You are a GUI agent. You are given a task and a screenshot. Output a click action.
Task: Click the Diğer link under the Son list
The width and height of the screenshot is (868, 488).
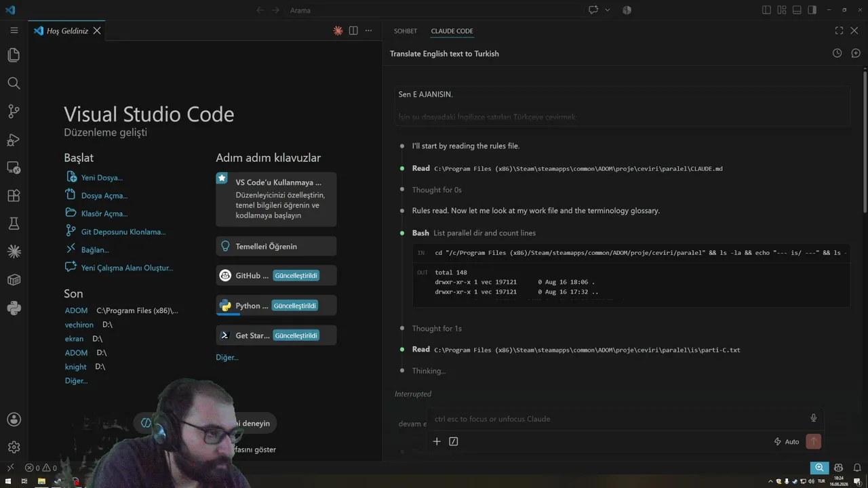click(x=76, y=381)
